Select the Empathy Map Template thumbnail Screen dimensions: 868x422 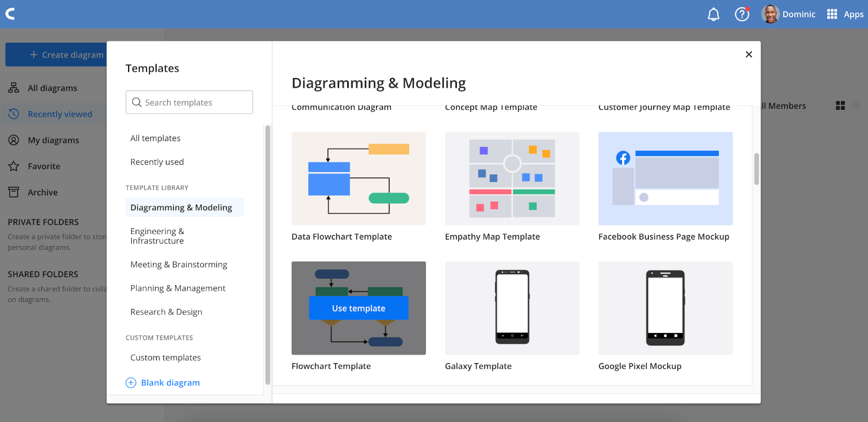512,179
